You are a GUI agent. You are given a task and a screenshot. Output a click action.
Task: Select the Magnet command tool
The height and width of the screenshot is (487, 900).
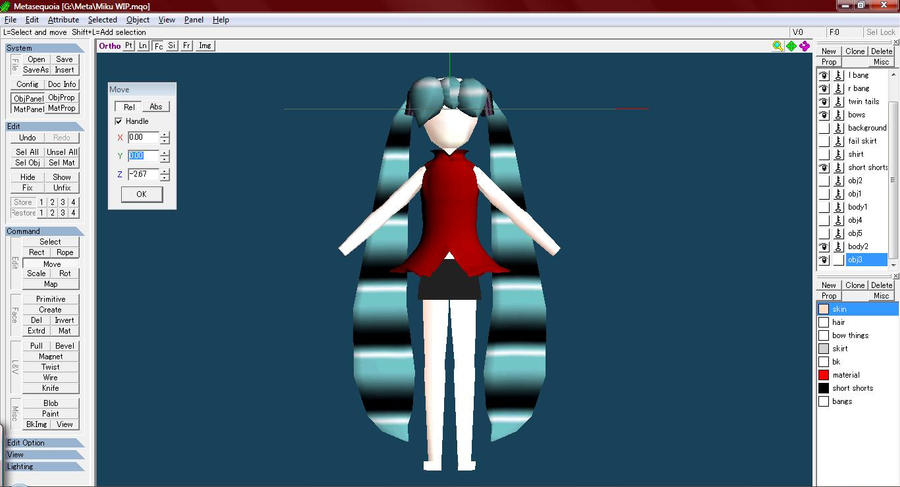[51, 357]
